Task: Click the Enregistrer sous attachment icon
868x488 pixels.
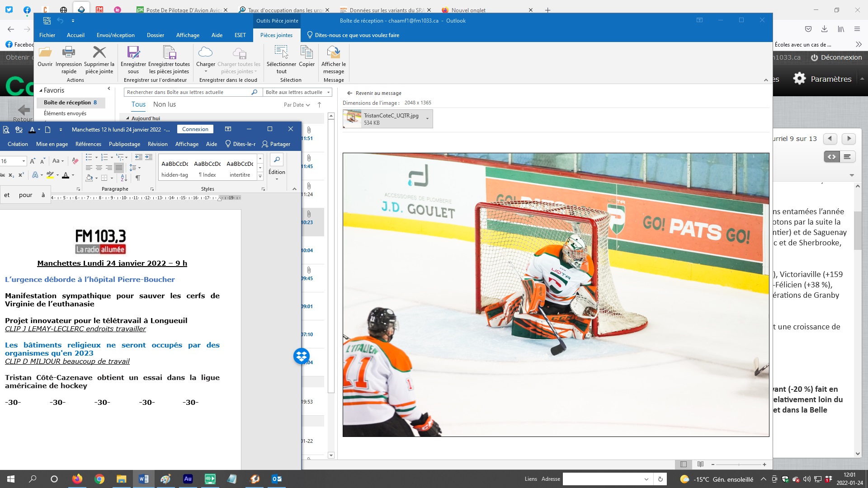Action: pos(133,53)
